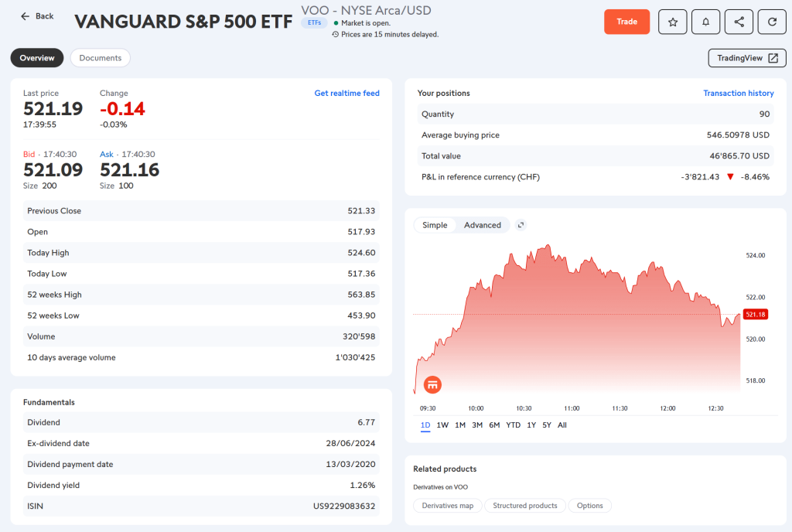Screen dimensions: 792x532
Task: Click the 10 days average volume row
Action: tap(201, 357)
